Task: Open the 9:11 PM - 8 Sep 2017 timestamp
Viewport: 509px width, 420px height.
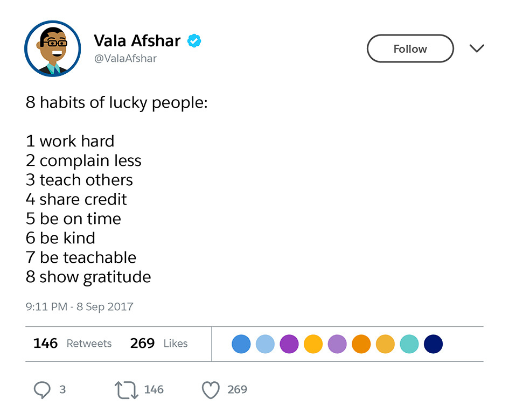Action: [x=79, y=307]
